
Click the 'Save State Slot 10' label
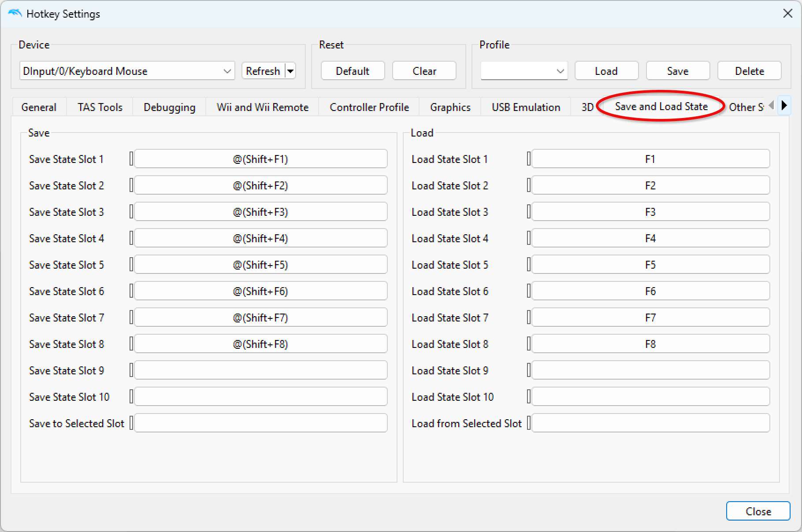[x=69, y=397]
